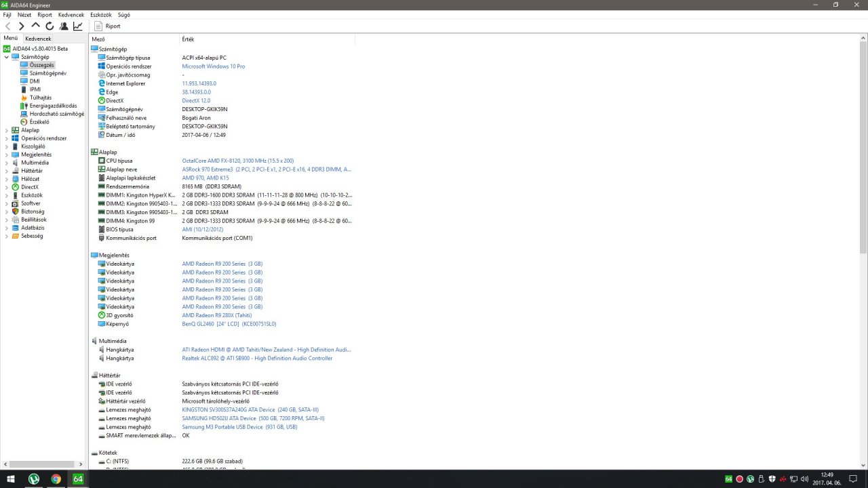Expand the Multimédia tree node
This screenshot has height=488, width=868.
click(7, 163)
